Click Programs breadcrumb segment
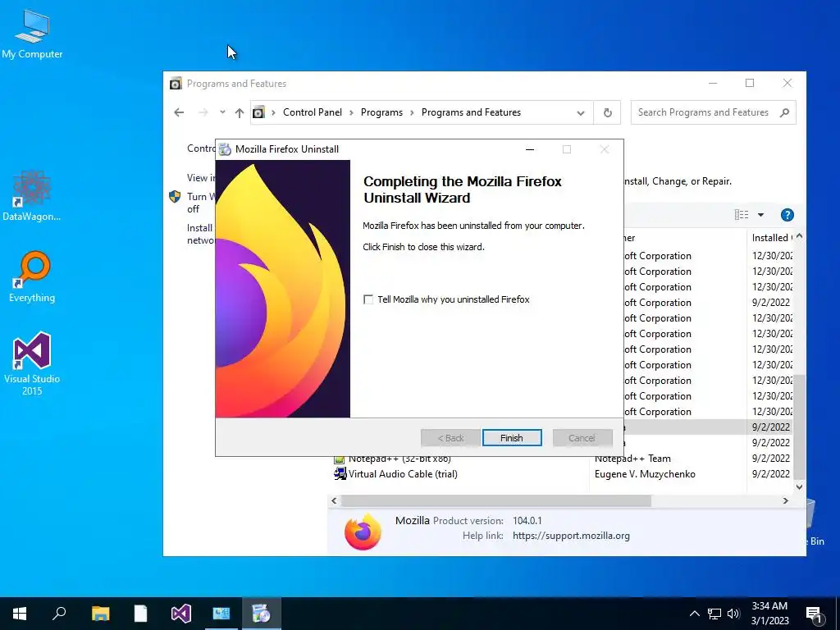This screenshot has height=630, width=840. 381,112
